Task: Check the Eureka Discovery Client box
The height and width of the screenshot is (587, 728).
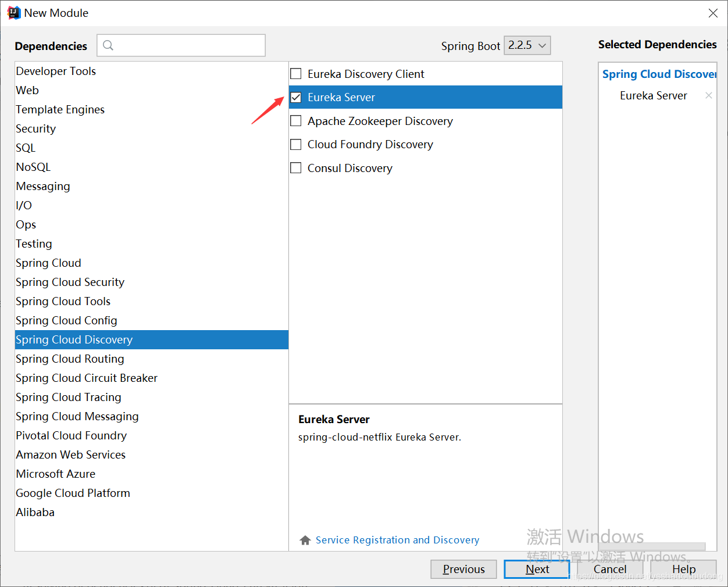Action: [x=296, y=74]
